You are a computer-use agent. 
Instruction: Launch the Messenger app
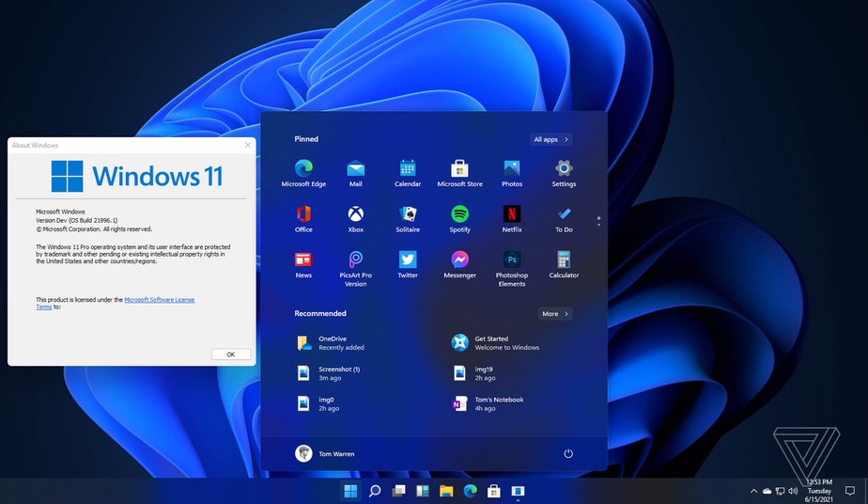pos(459,260)
